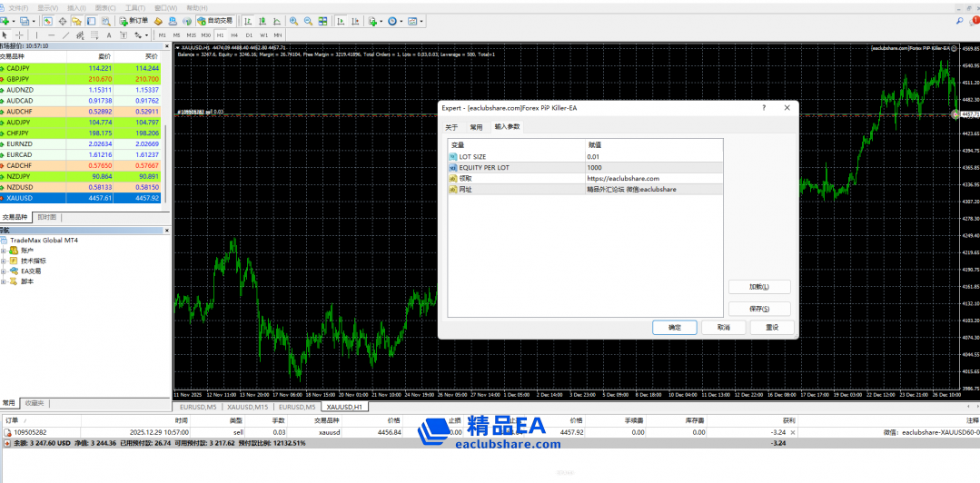The image size is (980, 483).
Task: Switch chart to H4 timeframe
Action: click(x=233, y=35)
